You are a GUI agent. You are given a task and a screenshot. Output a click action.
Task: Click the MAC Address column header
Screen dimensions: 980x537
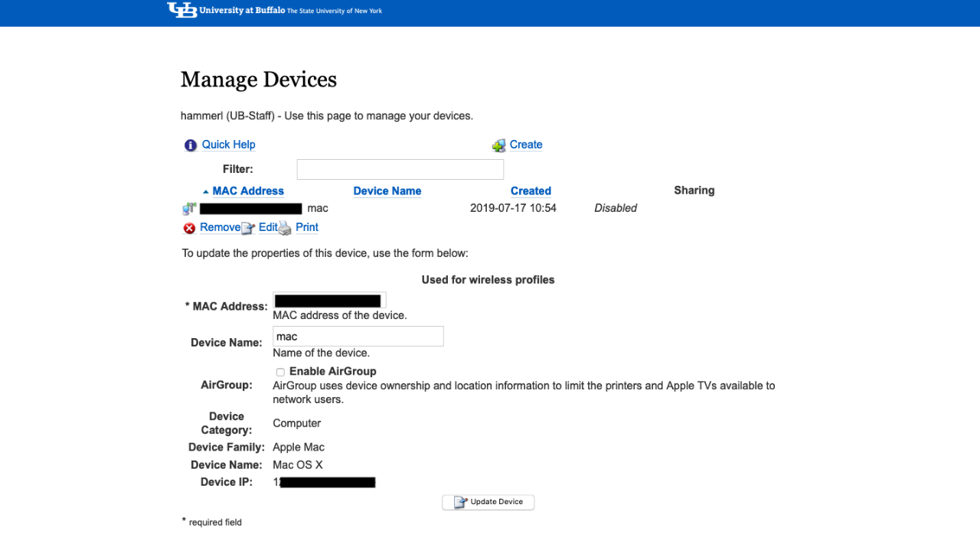[248, 191]
